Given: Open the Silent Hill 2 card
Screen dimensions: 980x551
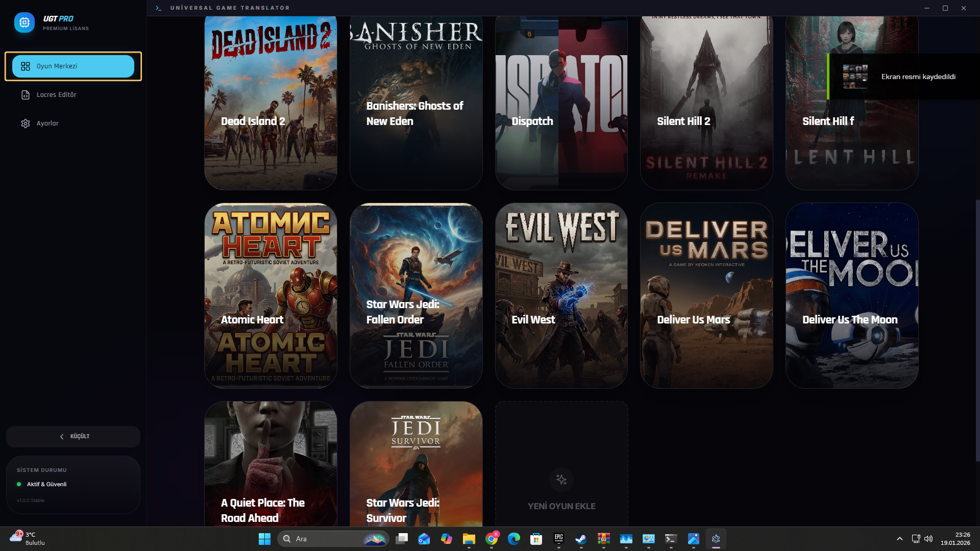Looking at the screenshot, I should coord(706,103).
